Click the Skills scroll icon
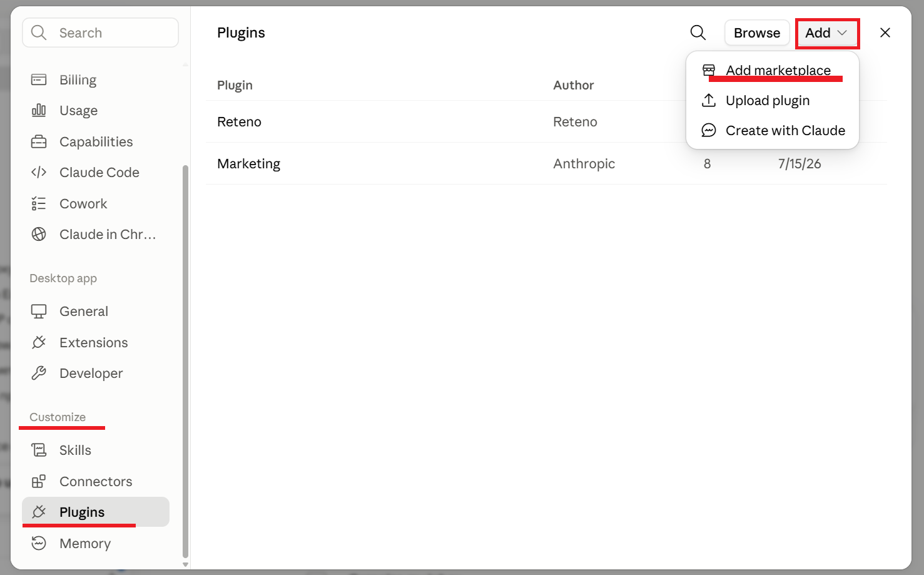The height and width of the screenshot is (575, 924). (x=39, y=450)
